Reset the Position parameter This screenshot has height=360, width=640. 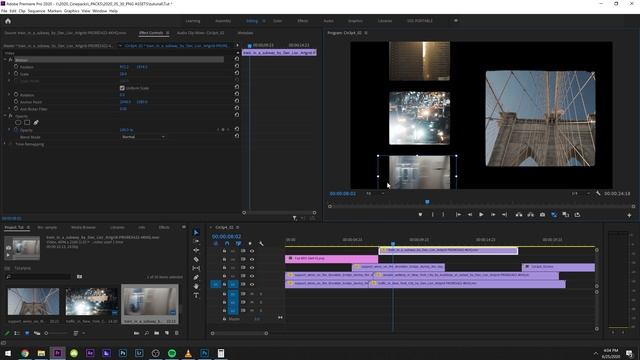point(237,66)
